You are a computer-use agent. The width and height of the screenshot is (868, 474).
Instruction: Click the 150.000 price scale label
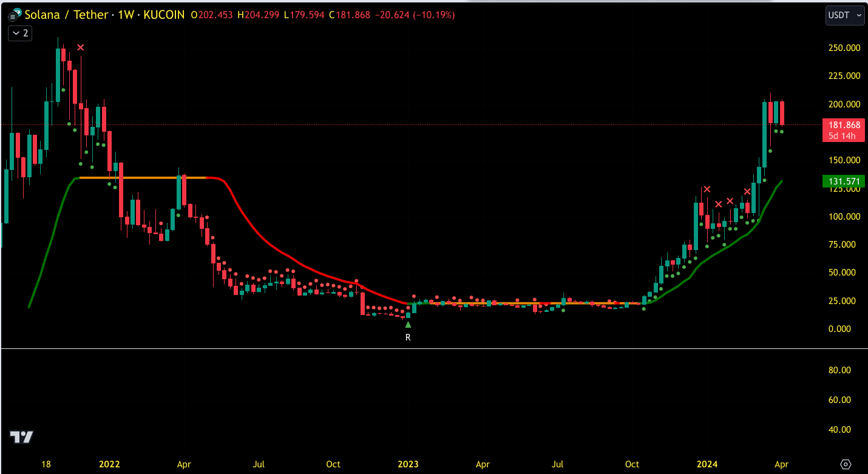tap(844, 160)
